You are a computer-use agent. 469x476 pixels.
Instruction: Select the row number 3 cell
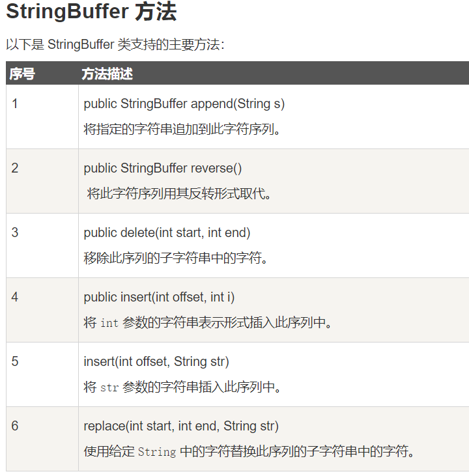click(15, 232)
